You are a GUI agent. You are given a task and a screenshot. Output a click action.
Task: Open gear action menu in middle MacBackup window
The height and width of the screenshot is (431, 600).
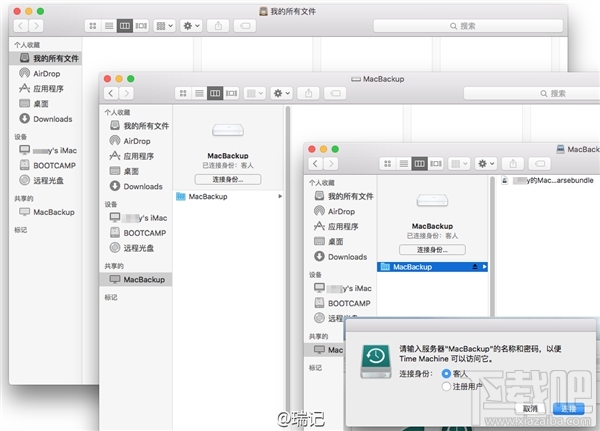(x=281, y=93)
